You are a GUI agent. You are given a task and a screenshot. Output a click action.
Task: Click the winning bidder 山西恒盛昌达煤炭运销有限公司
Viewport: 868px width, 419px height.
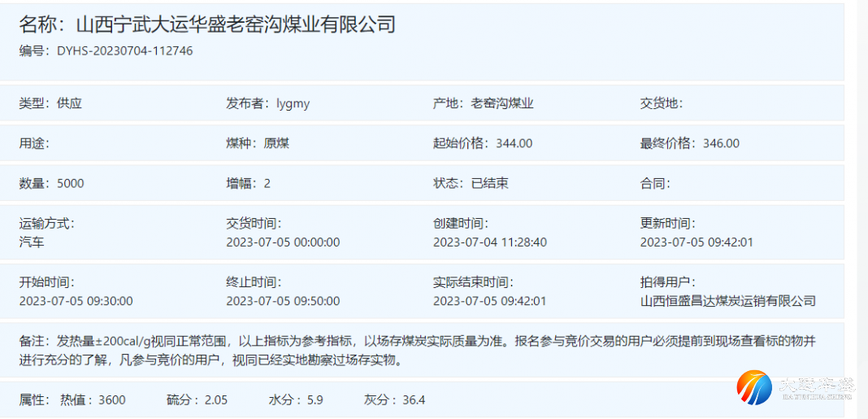click(x=727, y=301)
